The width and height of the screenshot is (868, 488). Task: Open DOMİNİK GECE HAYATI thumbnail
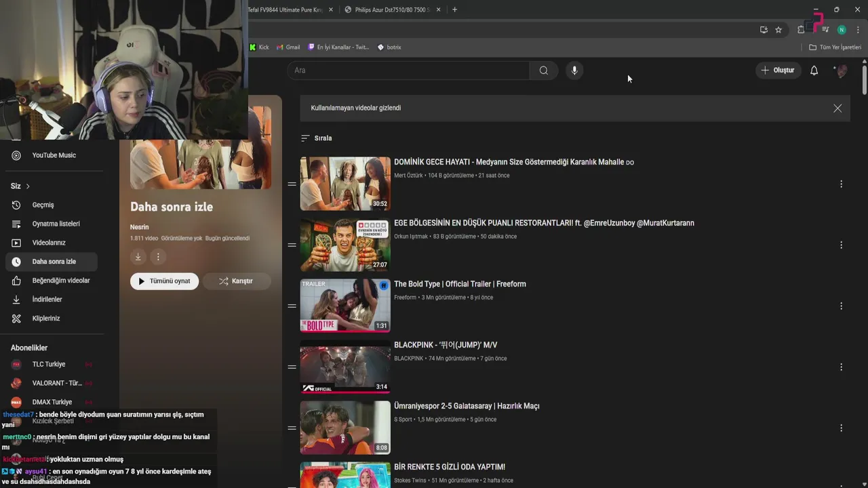click(x=345, y=184)
